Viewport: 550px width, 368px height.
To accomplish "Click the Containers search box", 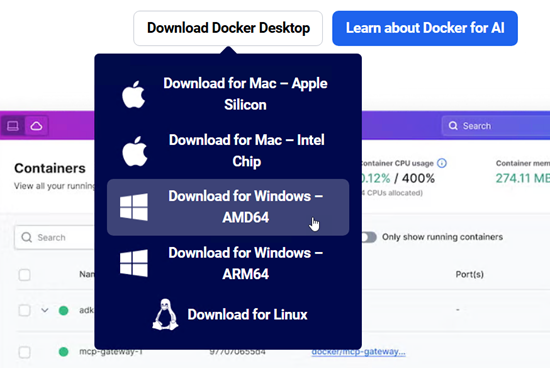I will point(54,237).
